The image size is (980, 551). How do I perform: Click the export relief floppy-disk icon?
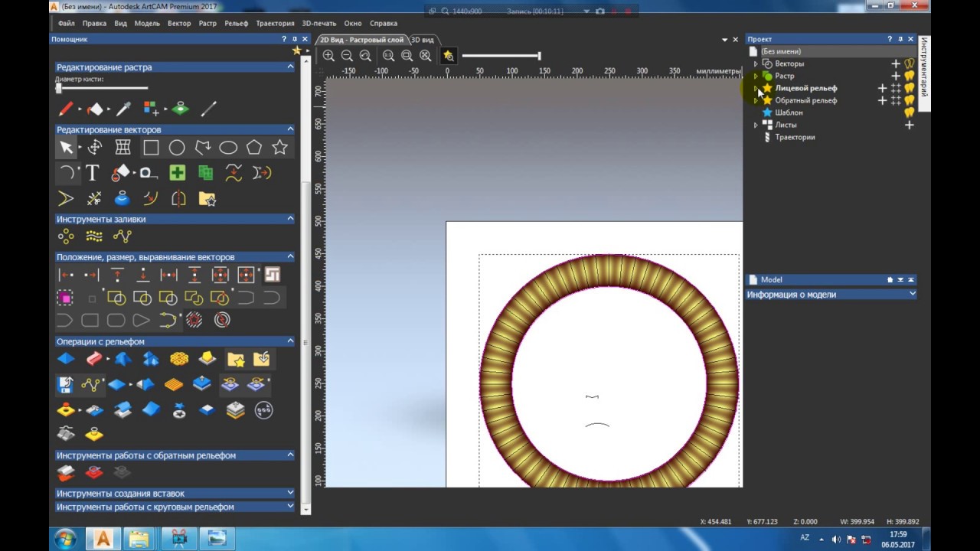(66, 384)
